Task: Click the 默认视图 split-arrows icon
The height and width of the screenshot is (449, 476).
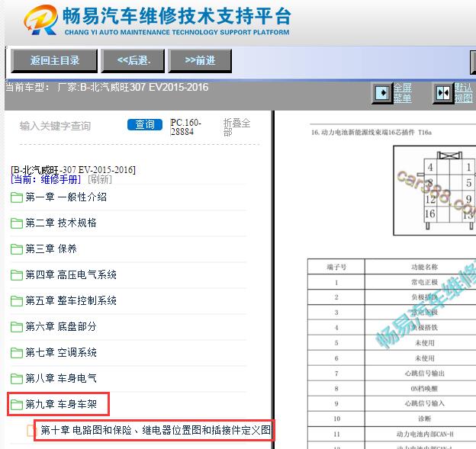Action: click(x=443, y=93)
